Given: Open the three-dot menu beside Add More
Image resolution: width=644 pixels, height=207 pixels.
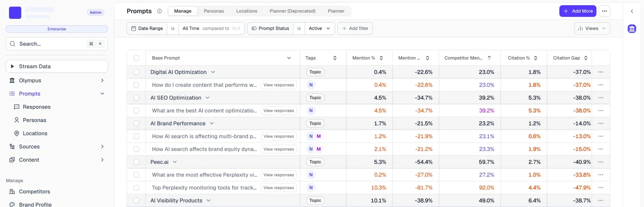Looking at the screenshot, I should pyautogui.click(x=605, y=11).
